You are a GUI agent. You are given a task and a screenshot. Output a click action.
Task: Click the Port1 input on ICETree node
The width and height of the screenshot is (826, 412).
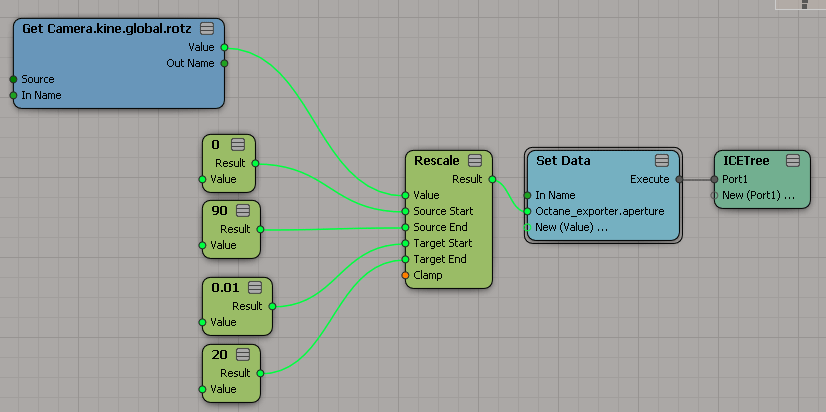[714, 180]
